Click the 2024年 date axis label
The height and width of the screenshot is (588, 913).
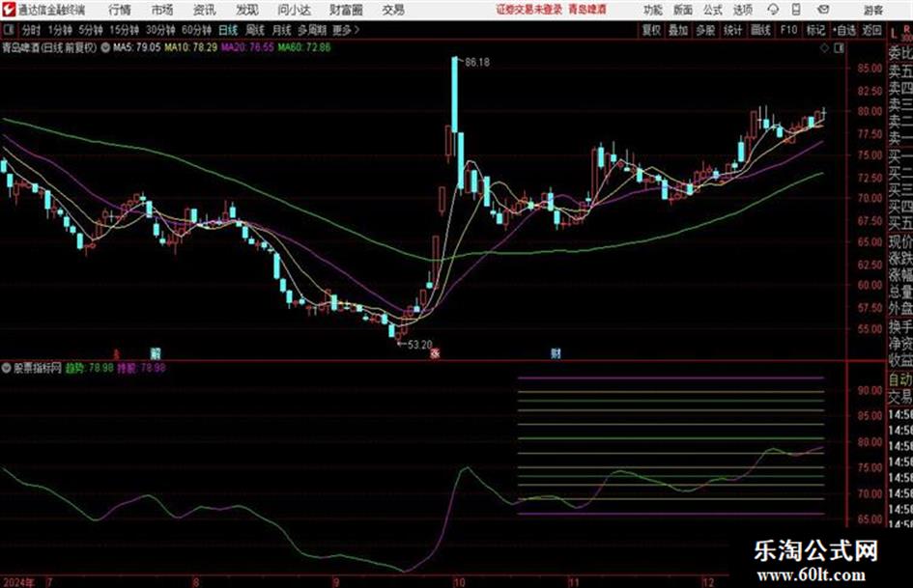(18, 582)
